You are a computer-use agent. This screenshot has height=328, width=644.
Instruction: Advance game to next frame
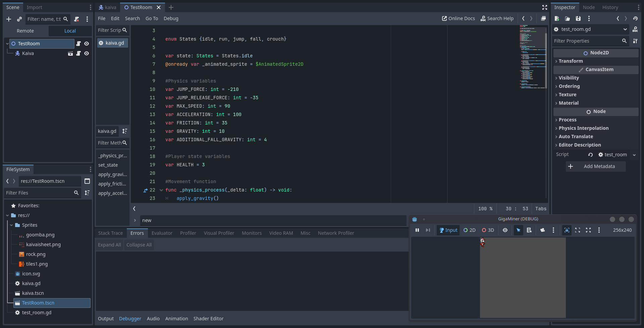coord(428,230)
